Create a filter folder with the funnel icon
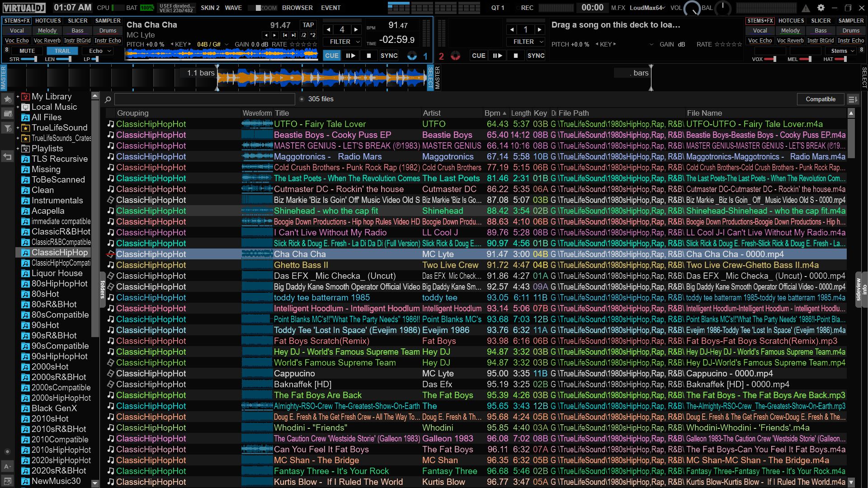Viewport: 868px width, 488px height. (x=8, y=129)
